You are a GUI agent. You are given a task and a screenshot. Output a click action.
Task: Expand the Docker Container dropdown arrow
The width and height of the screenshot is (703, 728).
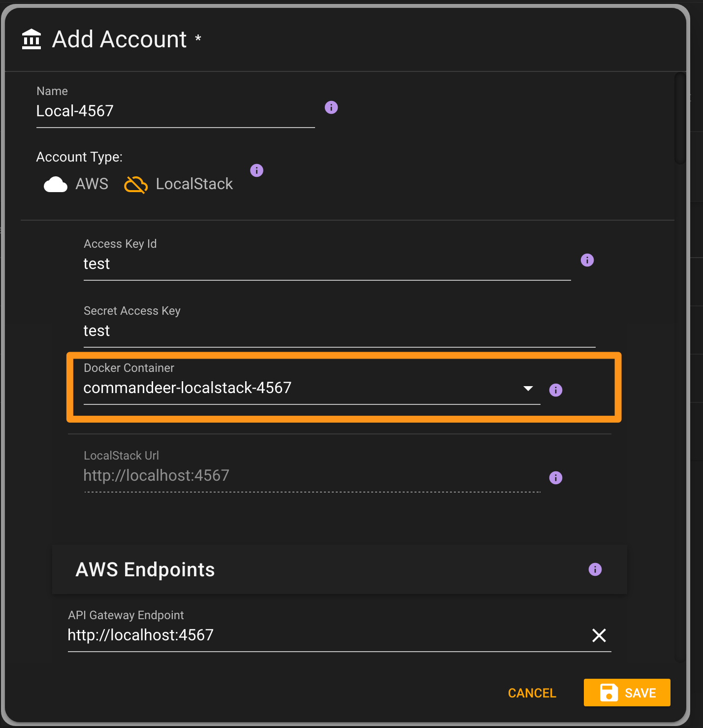[528, 388]
